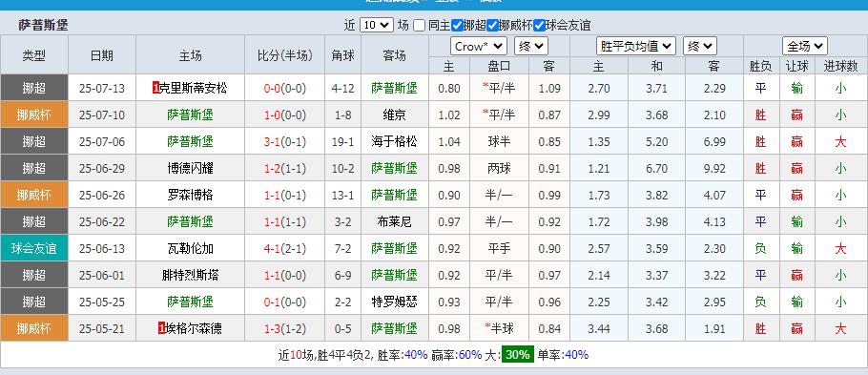
Task: Click handicap *半球 in 埃格尔森德 row
Action: pyautogui.click(x=499, y=328)
